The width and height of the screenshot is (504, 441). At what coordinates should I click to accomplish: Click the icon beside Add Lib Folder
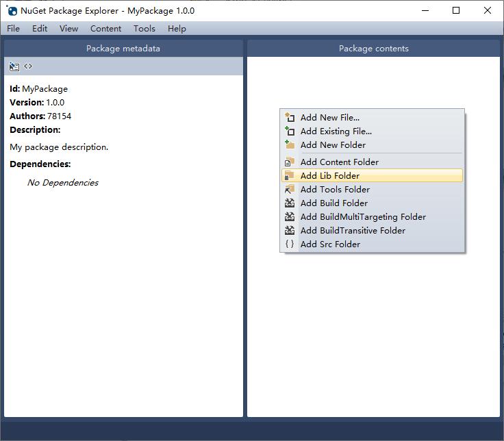(x=290, y=175)
